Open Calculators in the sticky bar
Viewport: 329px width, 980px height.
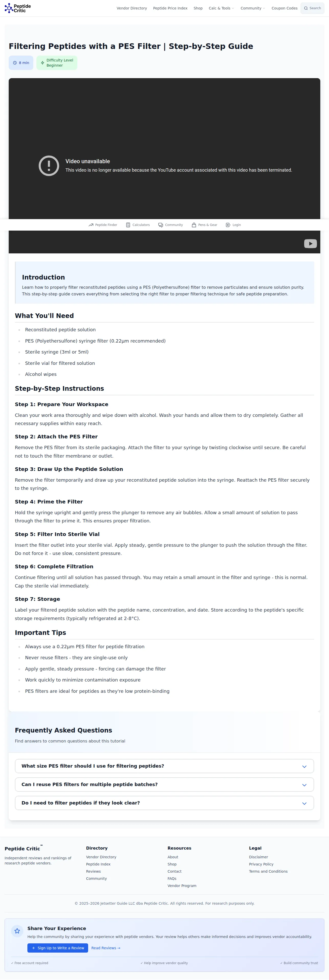click(x=138, y=225)
